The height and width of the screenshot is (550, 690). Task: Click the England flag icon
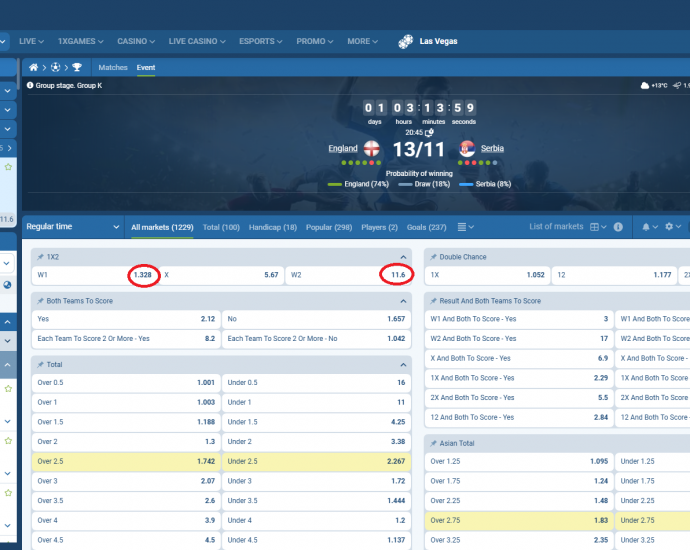[372, 149]
